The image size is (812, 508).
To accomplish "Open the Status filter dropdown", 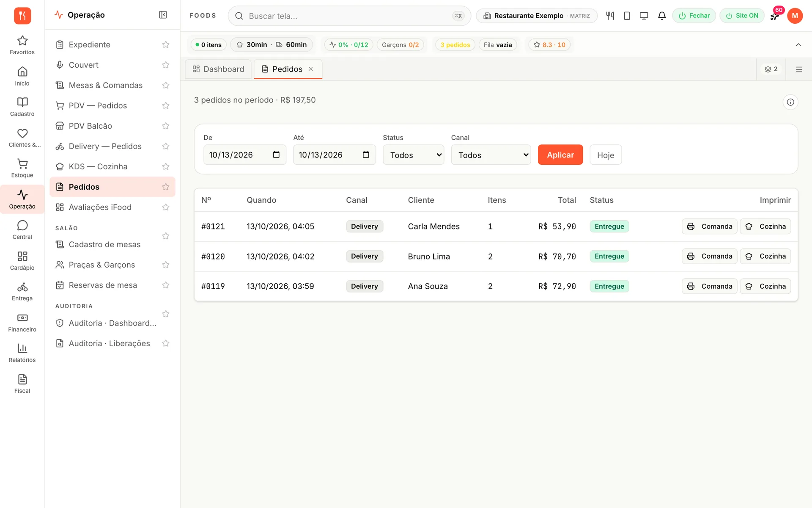I will click(413, 155).
